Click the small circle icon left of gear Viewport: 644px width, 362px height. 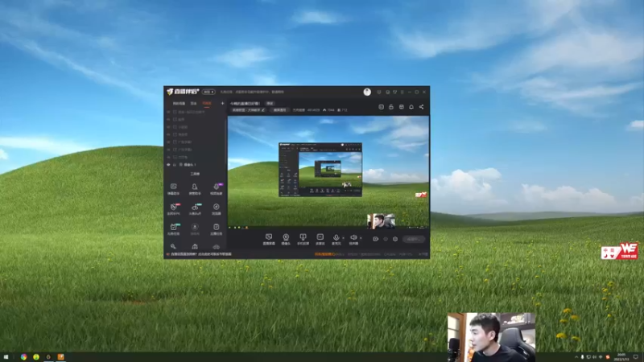(386, 239)
